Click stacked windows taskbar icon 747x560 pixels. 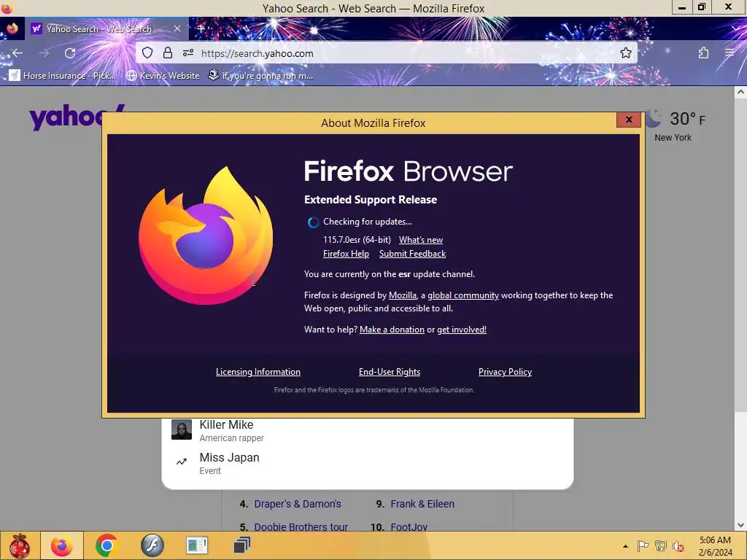241,545
